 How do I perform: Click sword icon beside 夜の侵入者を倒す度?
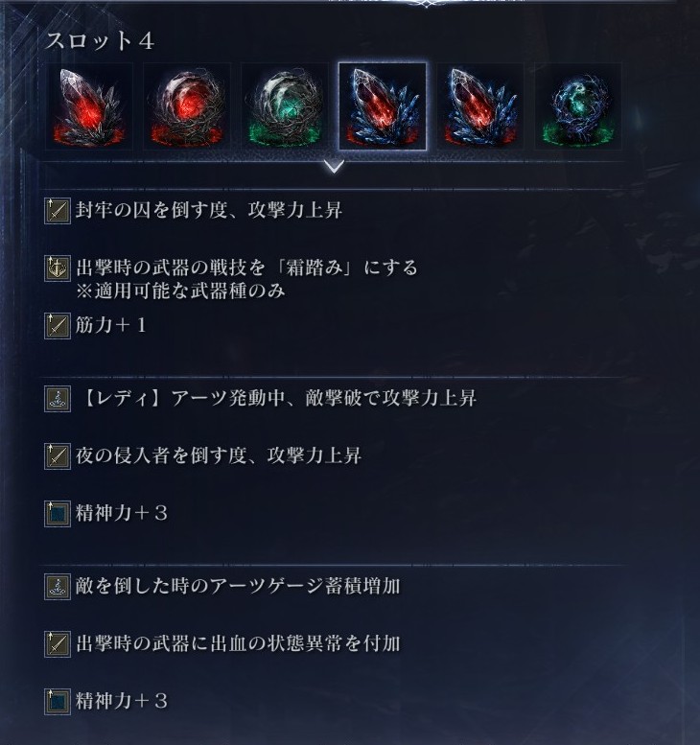pos(58,456)
